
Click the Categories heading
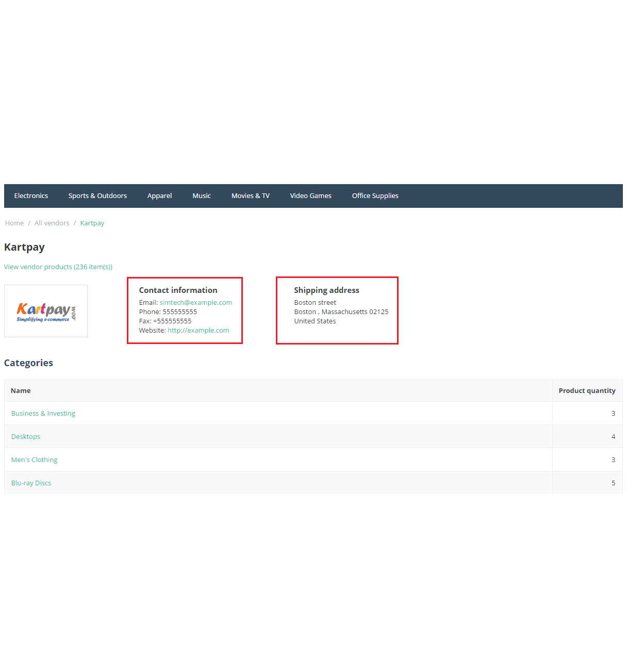click(28, 363)
